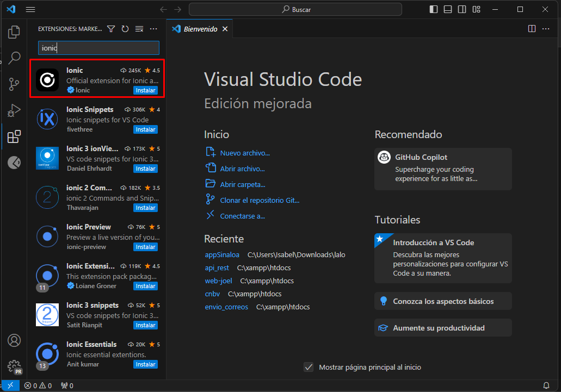Image resolution: width=561 pixels, height=392 pixels.
Task: Toggle bottom panel visibility
Action: tap(448, 9)
